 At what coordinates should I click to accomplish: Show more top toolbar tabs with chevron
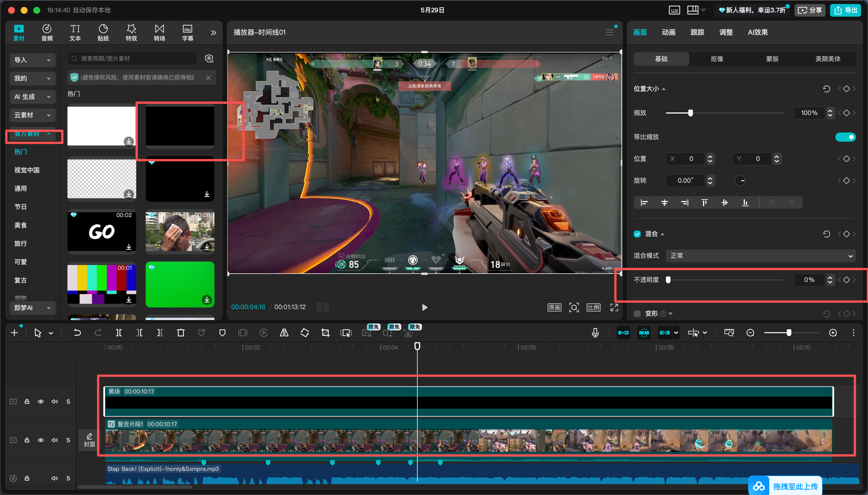(213, 33)
